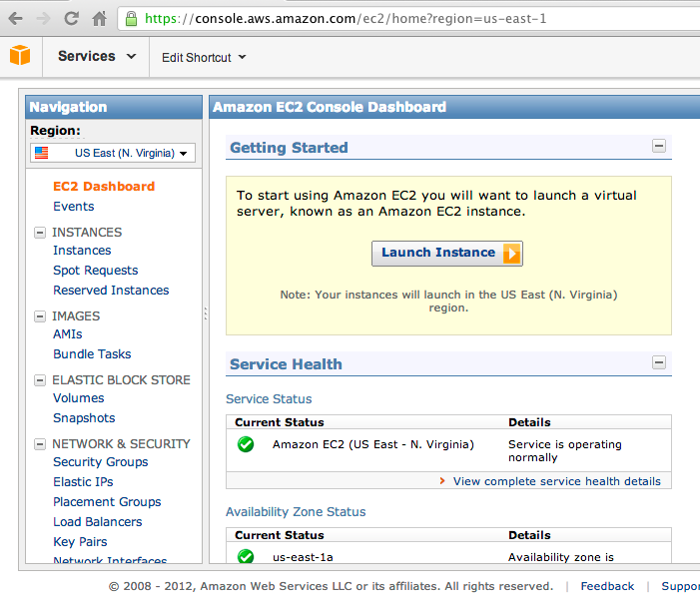
Task: Go to browser home page icon
Action: [x=99, y=18]
